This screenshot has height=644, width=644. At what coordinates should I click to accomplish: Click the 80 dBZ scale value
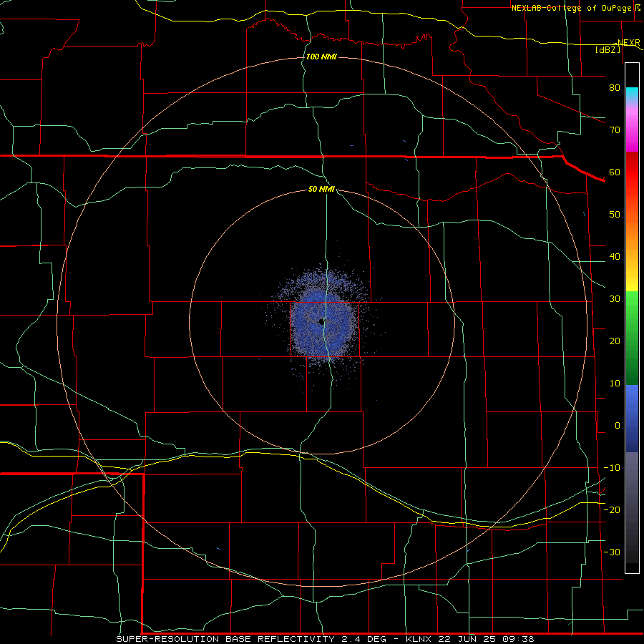615,88
